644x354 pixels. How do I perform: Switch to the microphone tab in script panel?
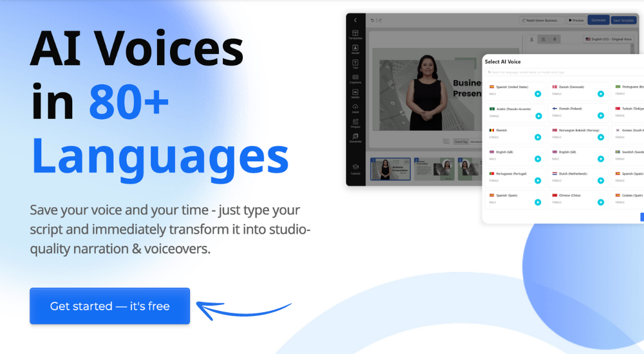(554, 39)
